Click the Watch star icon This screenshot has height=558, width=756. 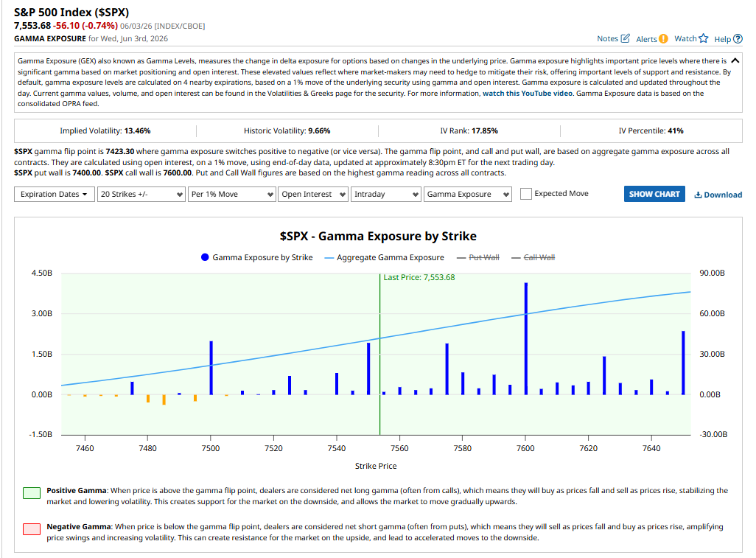704,38
